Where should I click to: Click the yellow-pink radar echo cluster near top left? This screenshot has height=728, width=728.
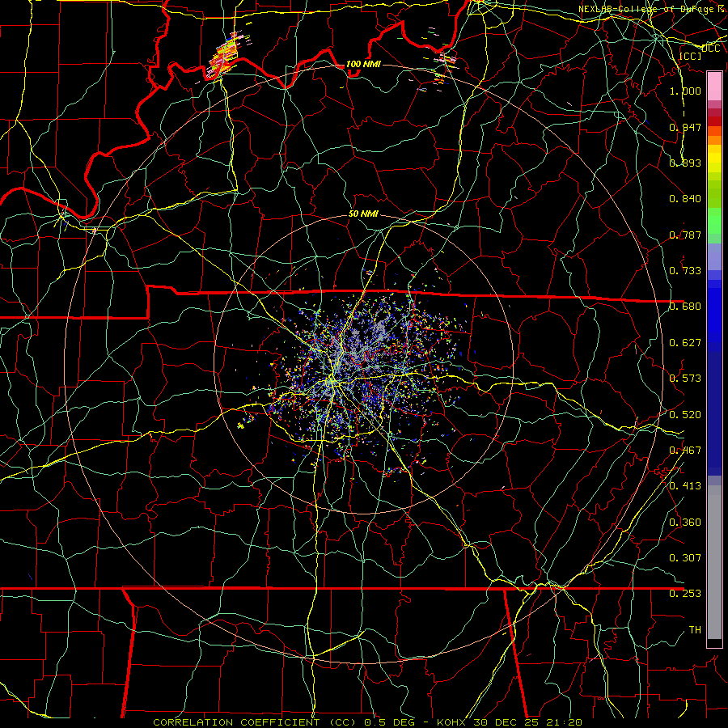point(225,57)
